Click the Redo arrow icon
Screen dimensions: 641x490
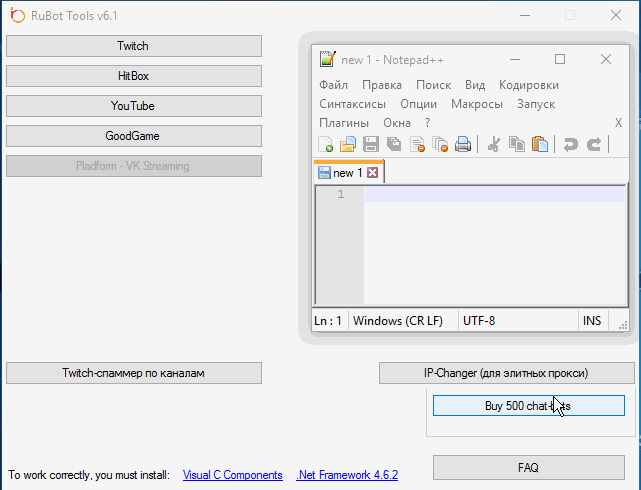594,144
